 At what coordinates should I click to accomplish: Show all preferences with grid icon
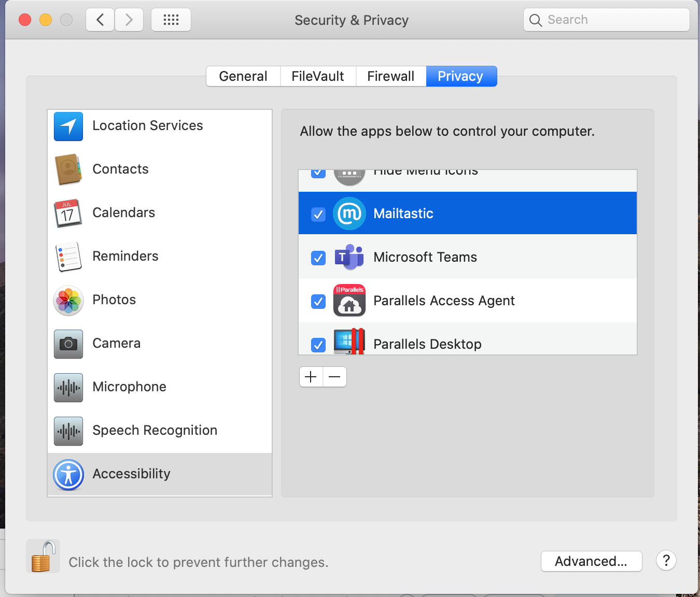click(171, 20)
